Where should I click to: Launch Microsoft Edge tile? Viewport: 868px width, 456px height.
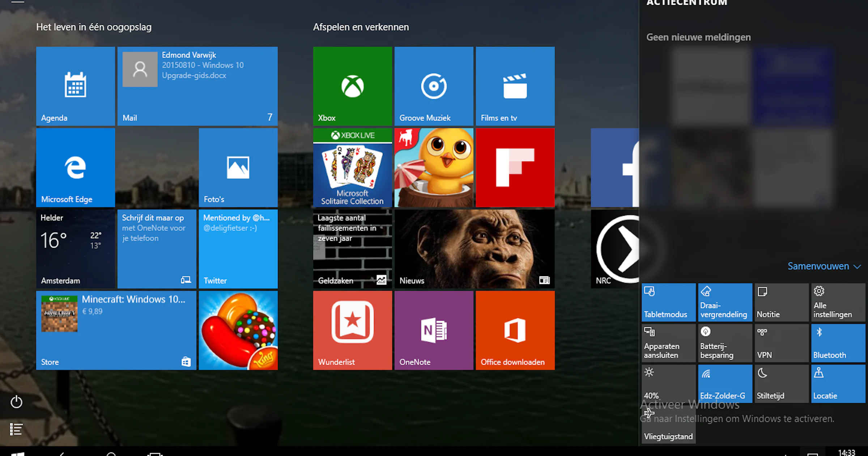click(76, 168)
